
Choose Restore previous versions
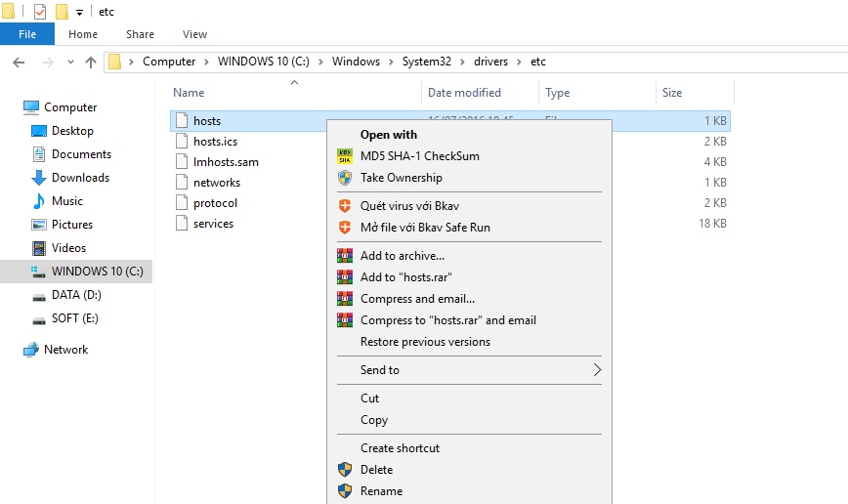[469, 342]
